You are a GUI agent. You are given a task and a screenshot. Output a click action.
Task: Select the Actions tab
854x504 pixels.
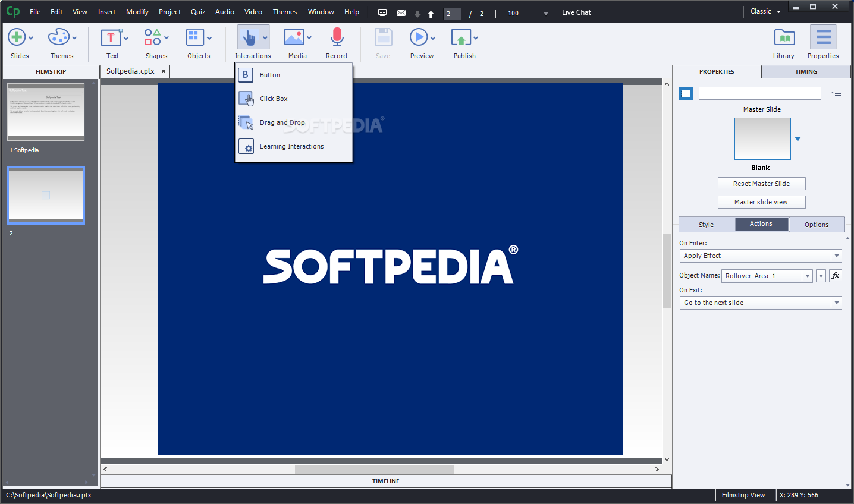click(x=761, y=224)
